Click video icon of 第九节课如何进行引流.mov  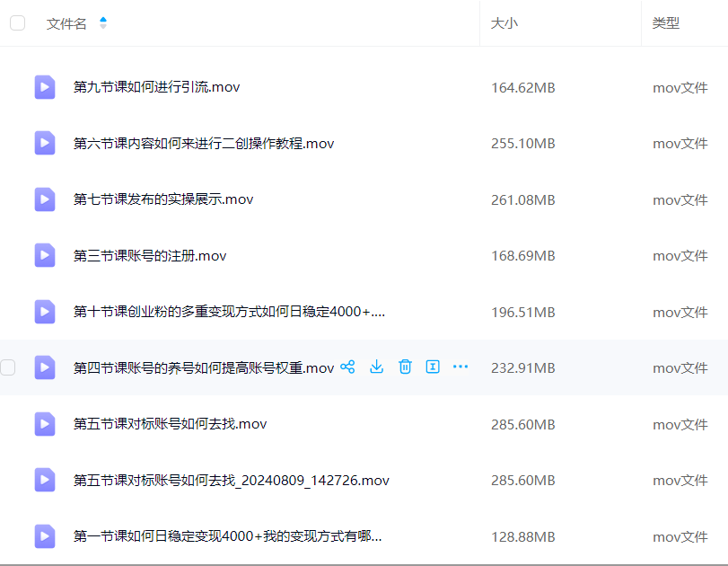tap(45, 87)
